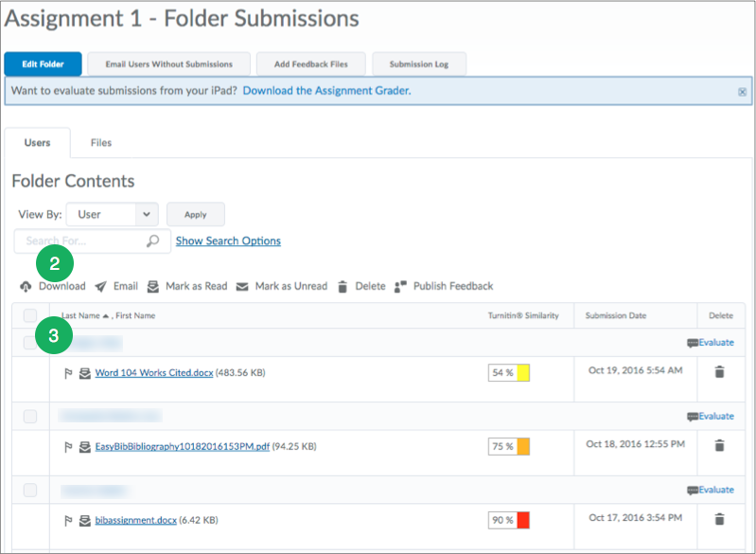Click the yellow 54% similarity swatch
Viewport: 756px width, 554px height.
[523, 373]
